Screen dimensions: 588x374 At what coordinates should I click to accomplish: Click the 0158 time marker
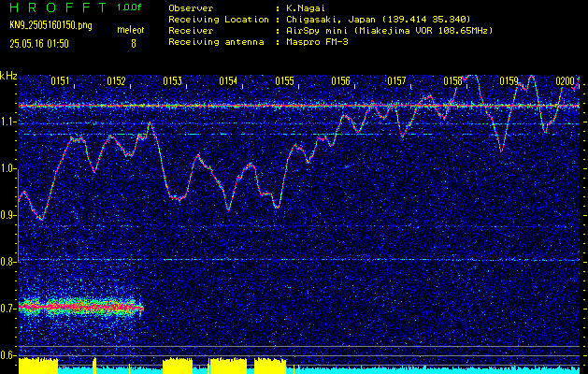coord(452,80)
